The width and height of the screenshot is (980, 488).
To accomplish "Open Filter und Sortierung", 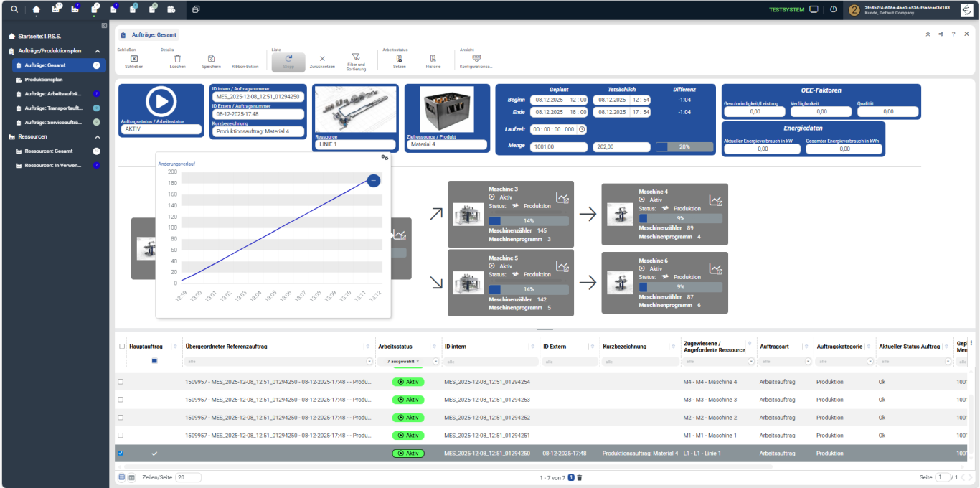I will click(x=355, y=57).
